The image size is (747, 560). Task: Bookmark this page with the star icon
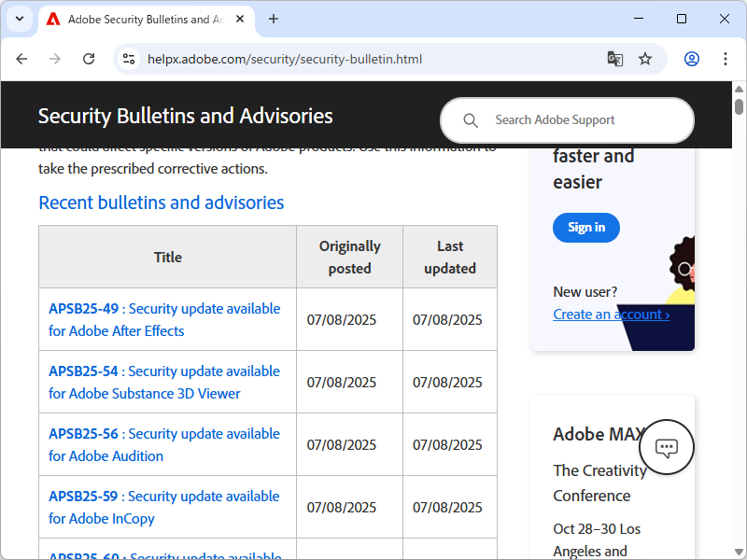[645, 59]
